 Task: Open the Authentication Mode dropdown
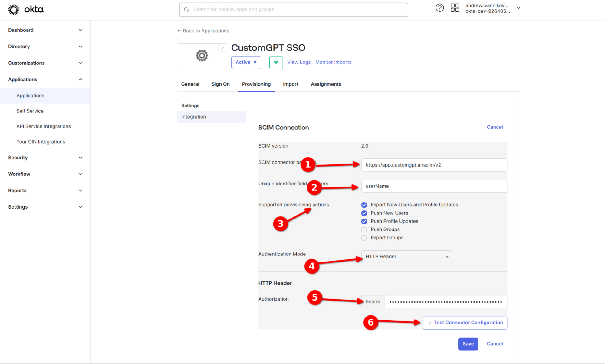(x=406, y=257)
